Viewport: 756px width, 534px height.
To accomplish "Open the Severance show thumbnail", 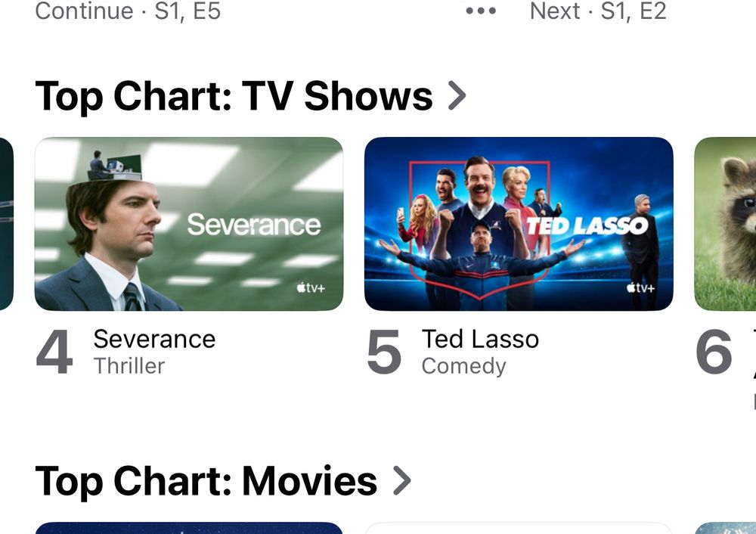I will [189, 224].
